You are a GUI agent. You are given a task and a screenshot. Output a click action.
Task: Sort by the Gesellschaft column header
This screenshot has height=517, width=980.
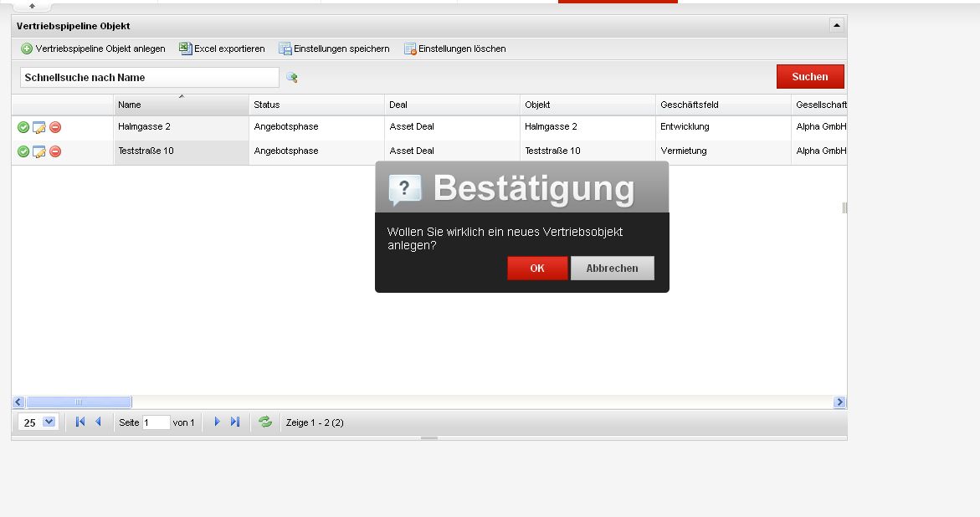[819, 105]
